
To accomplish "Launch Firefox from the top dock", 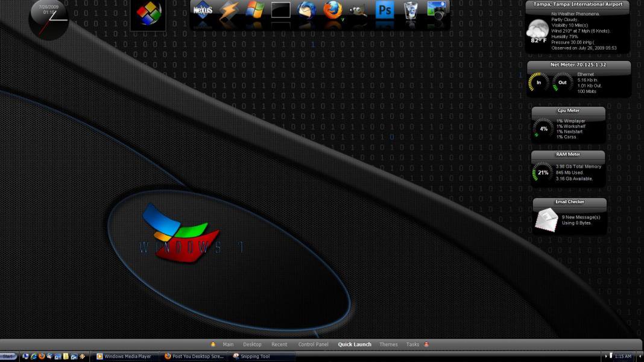I will [x=332, y=10].
